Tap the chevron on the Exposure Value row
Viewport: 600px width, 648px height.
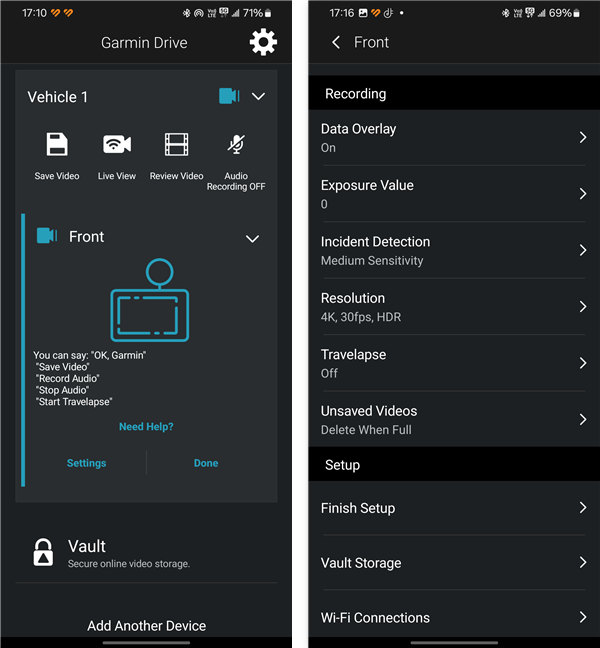pos(583,194)
